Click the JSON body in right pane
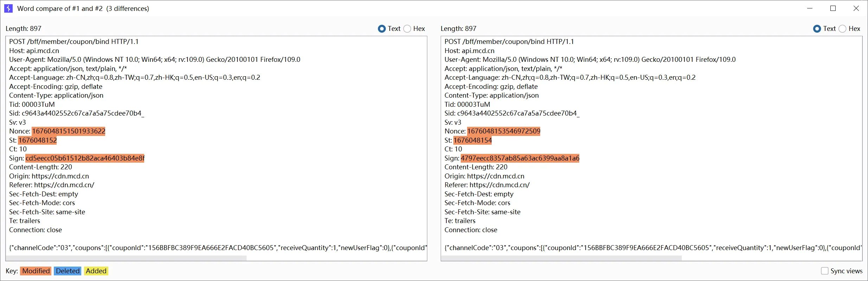Viewport: 868px width, 281px height. [x=653, y=248]
